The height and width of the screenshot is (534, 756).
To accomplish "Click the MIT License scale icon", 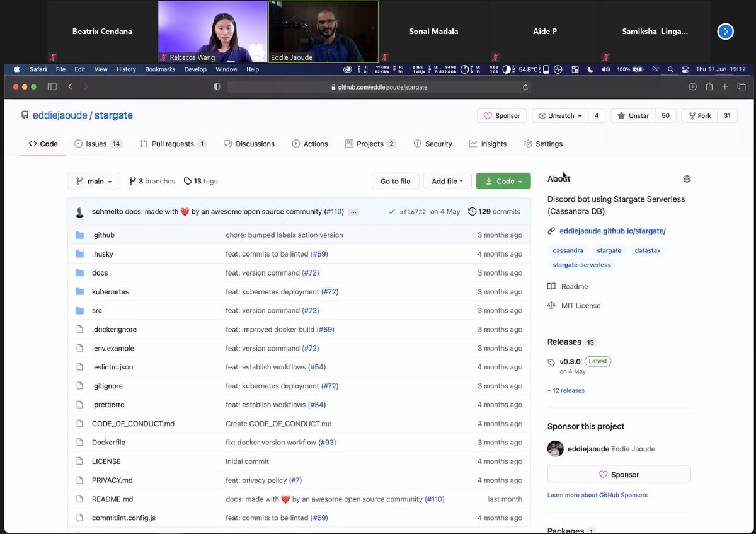I will coord(552,306).
